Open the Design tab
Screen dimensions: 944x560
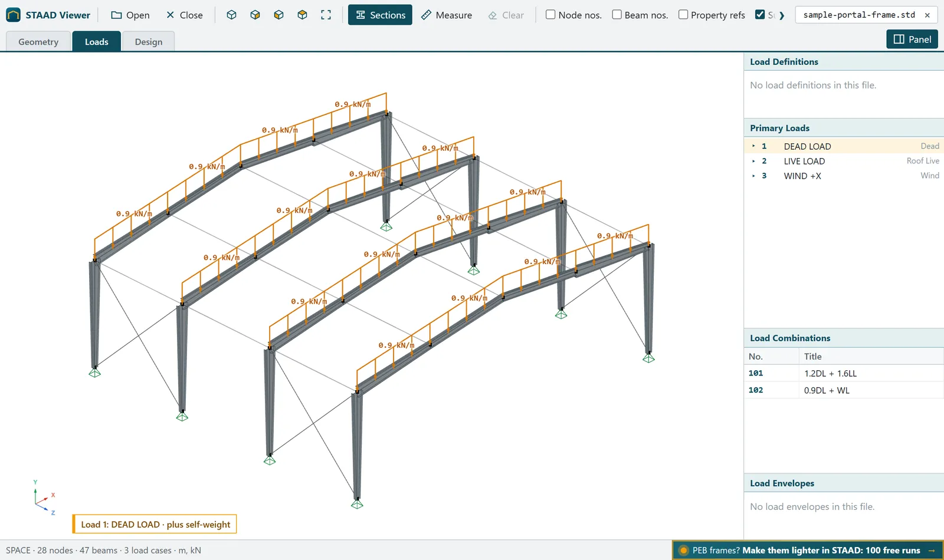[x=149, y=42]
